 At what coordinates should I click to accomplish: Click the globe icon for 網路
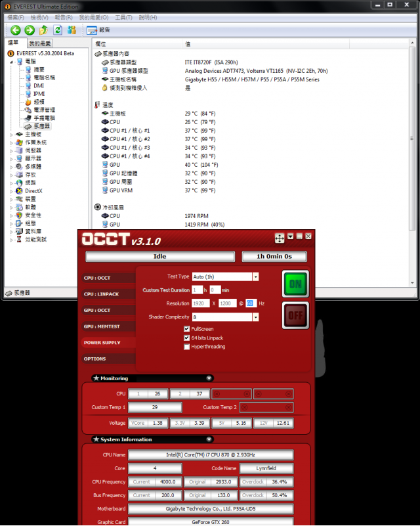[20, 183]
